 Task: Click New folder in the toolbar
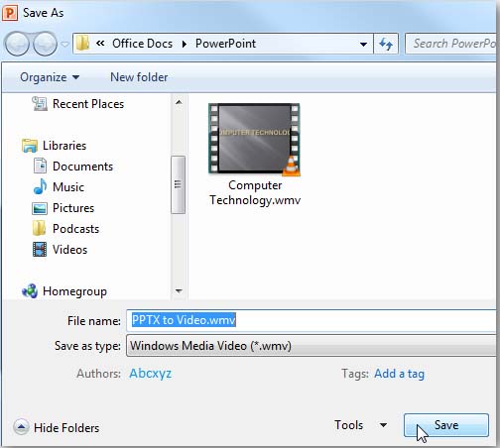tap(139, 77)
